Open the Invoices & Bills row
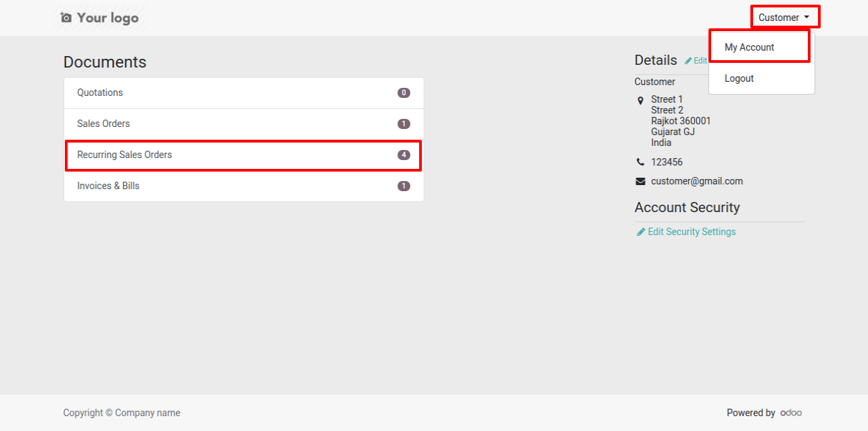868x431 pixels. 244,186
